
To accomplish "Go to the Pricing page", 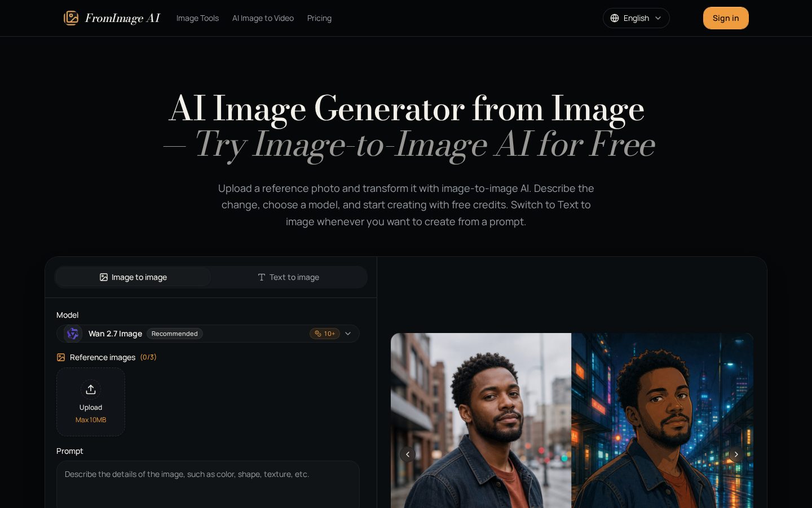I will (319, 18).
